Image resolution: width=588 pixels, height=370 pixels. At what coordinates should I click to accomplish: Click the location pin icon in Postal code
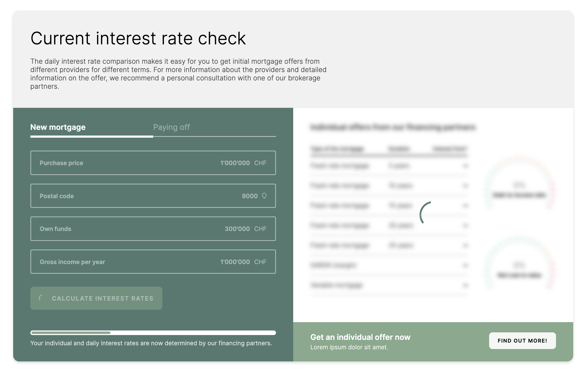click(x=264, y=196)
